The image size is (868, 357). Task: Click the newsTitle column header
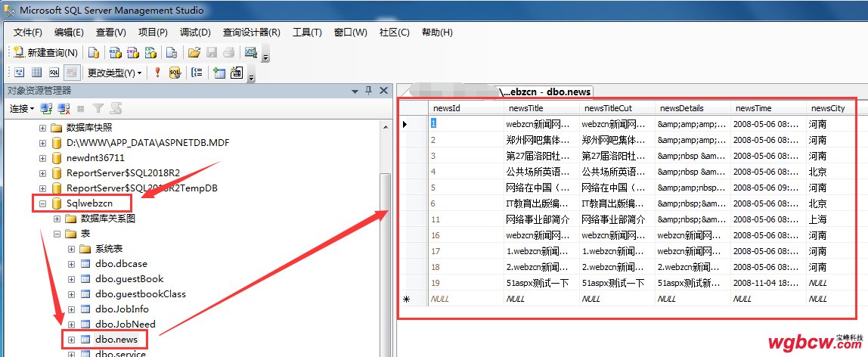541,108
